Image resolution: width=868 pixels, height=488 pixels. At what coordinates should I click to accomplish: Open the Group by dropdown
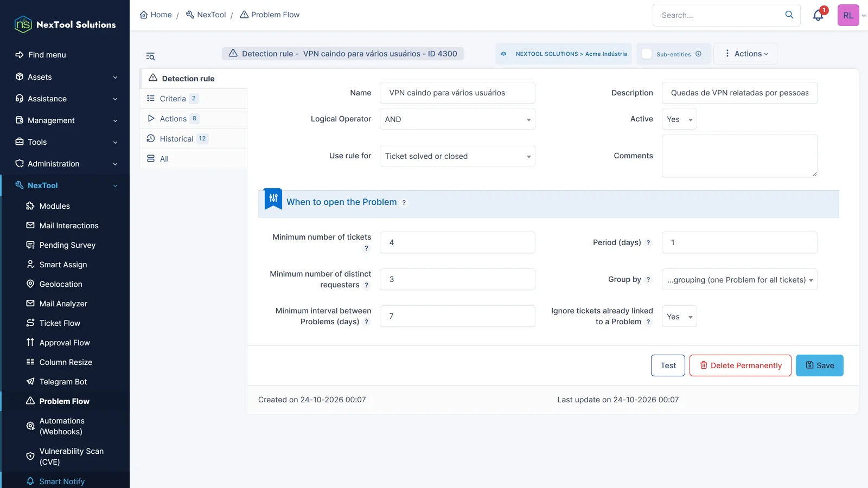(739, 279)
